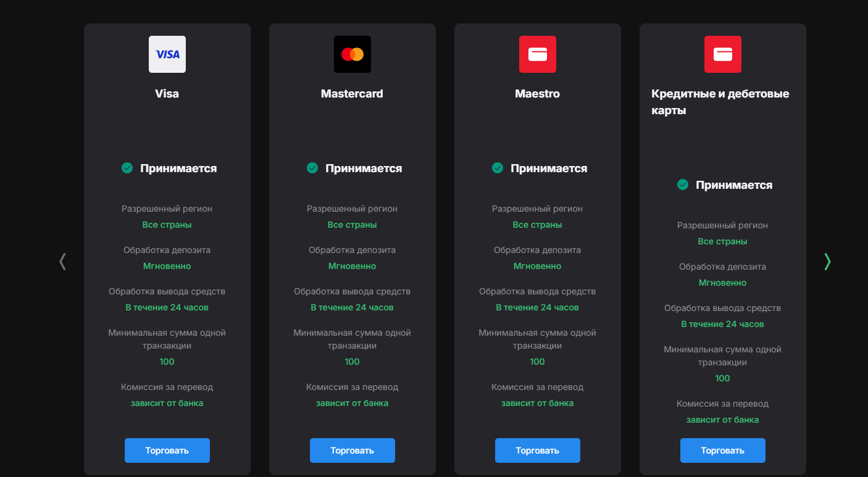Click Все страны in Кредитные карты card

pos(723,241)
